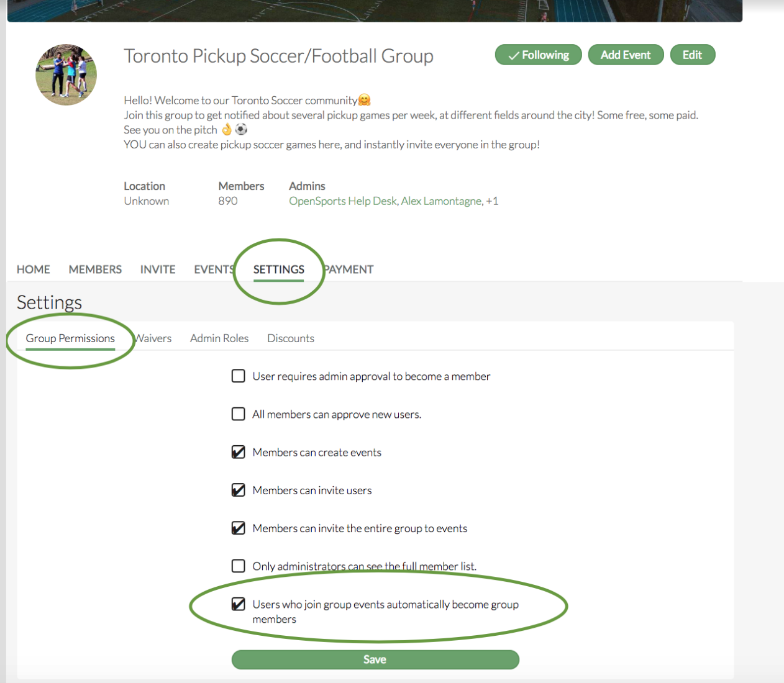Enable admin approval to become a member
This screenshot has width=784, height=683.
pos(239,376)
